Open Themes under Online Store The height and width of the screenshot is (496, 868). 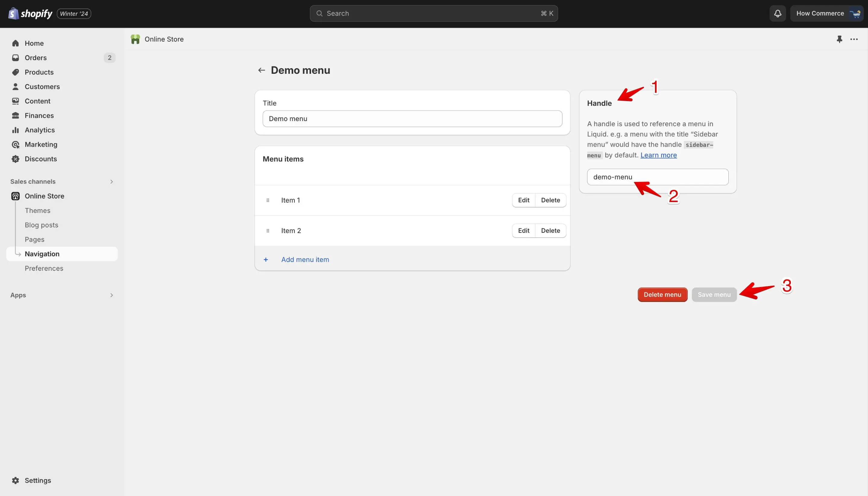[x=37, y=211]
